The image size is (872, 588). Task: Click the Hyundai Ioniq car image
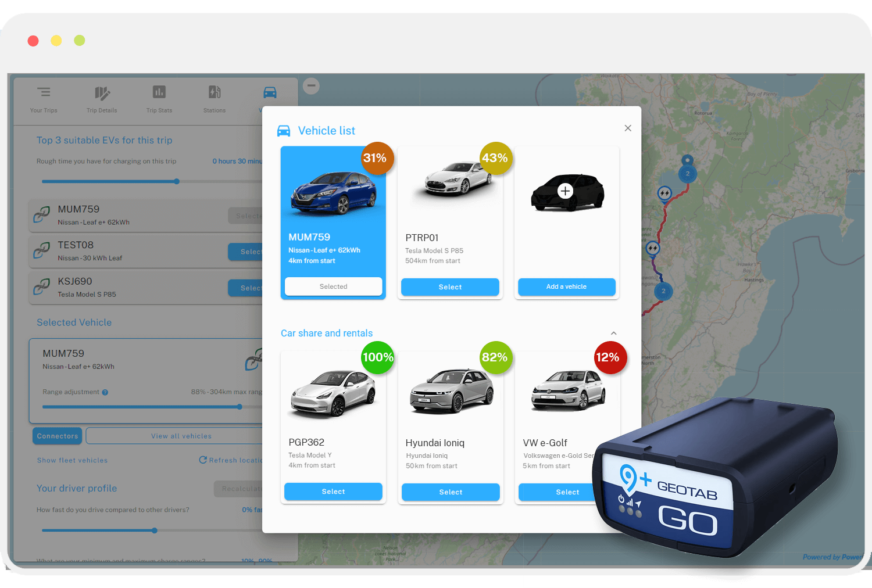pos(451,390)
